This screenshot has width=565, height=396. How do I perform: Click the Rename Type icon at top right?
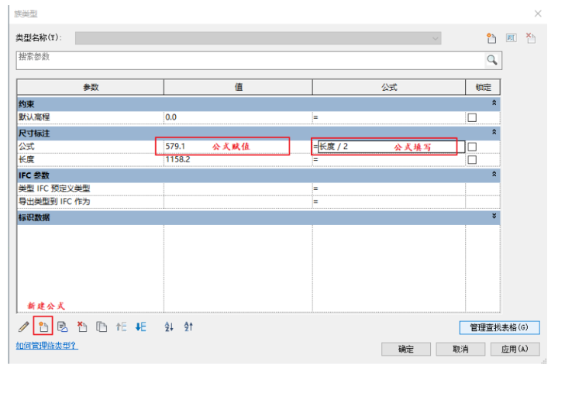pos(511,38)
